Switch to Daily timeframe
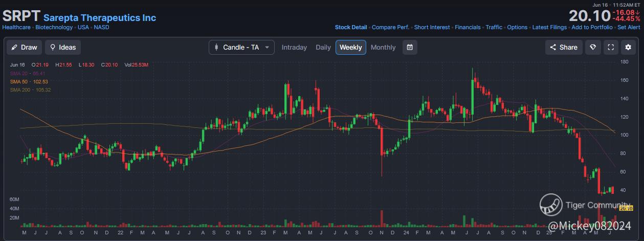The image size is (644, 241). (323, 47)
